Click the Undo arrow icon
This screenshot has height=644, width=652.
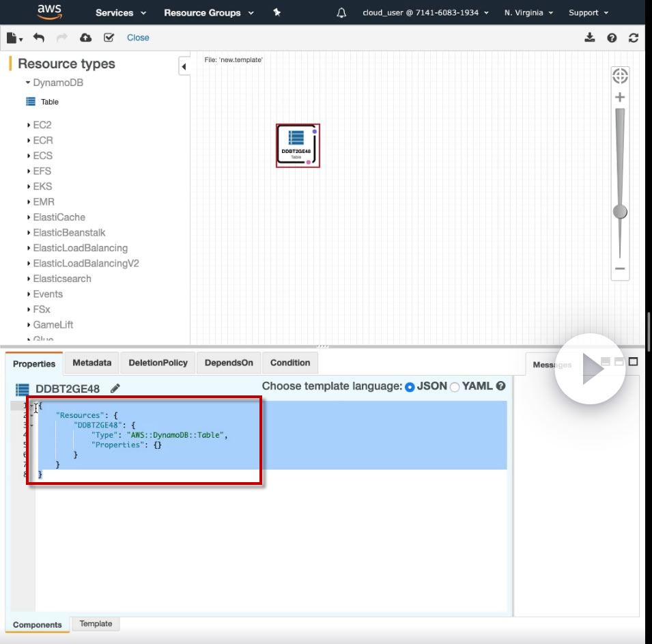(39, 38)
